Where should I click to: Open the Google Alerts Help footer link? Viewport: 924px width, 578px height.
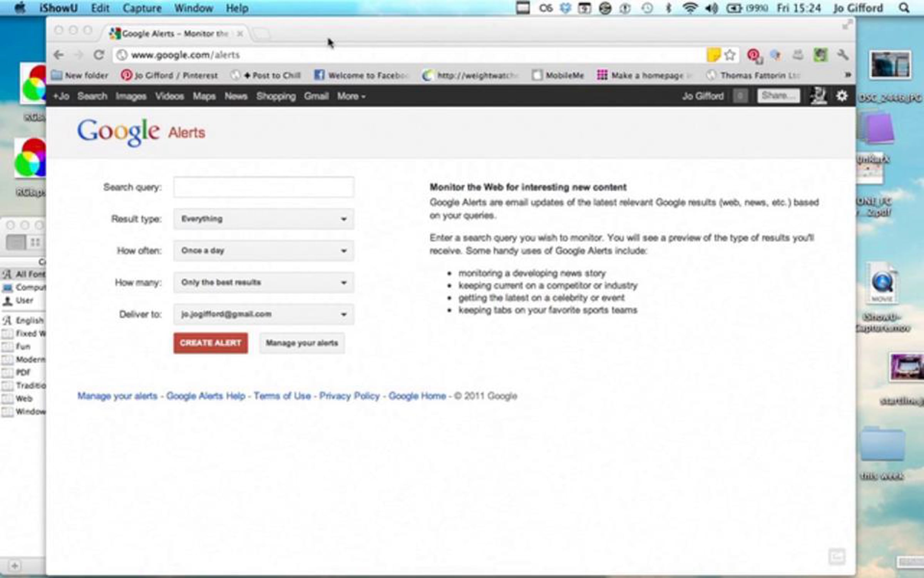[x=206, y=396]
